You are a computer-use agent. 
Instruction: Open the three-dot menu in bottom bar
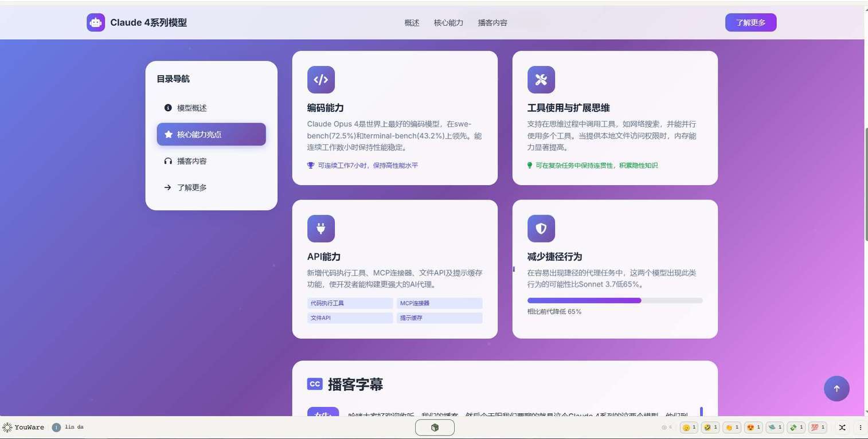[x=860, y=428]
